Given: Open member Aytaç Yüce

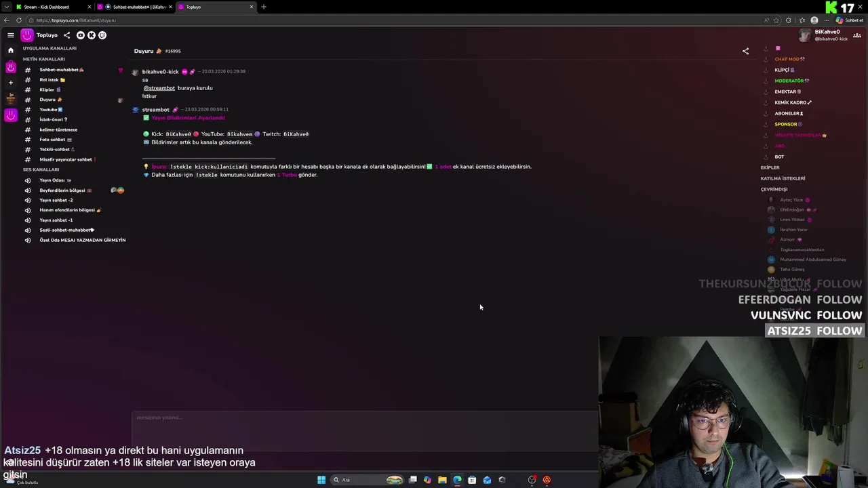Looking at the screenshot, I should pos(791,200).
